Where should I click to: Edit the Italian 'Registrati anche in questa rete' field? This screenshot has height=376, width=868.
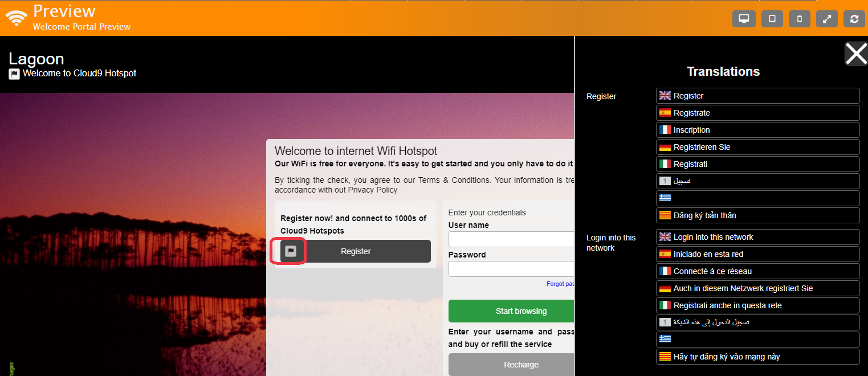[x=764, y=305]
